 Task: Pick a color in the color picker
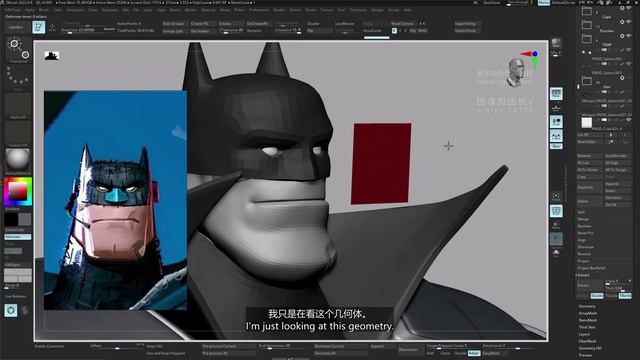pos(18,191)
